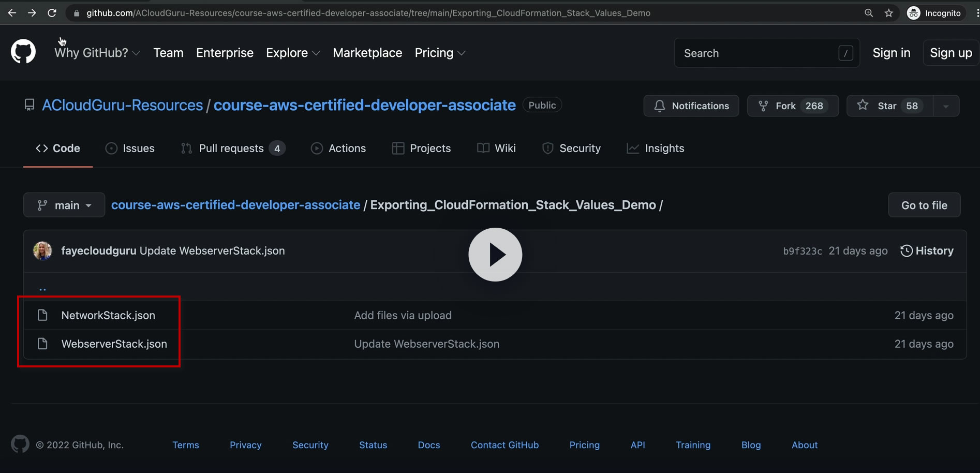Screen dimensions: 980x473
Task: Open the star lists dropdown arrow
Action: [946, 106]
